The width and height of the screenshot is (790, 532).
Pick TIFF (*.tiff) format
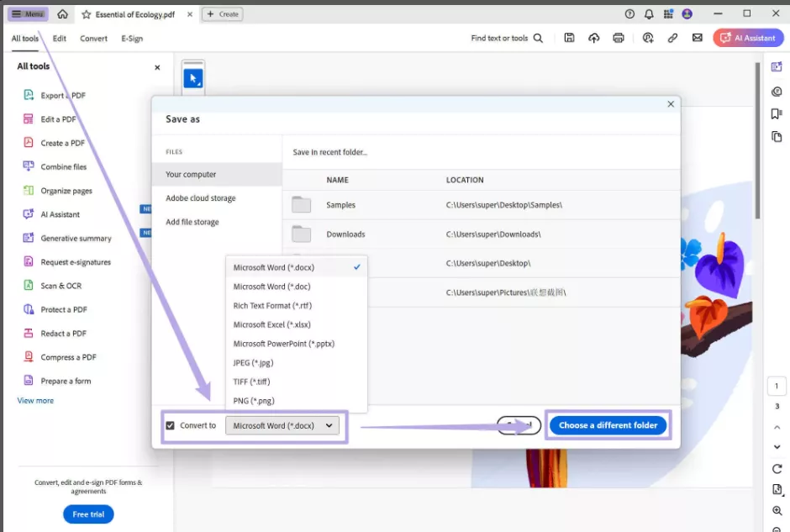(297, 382)
